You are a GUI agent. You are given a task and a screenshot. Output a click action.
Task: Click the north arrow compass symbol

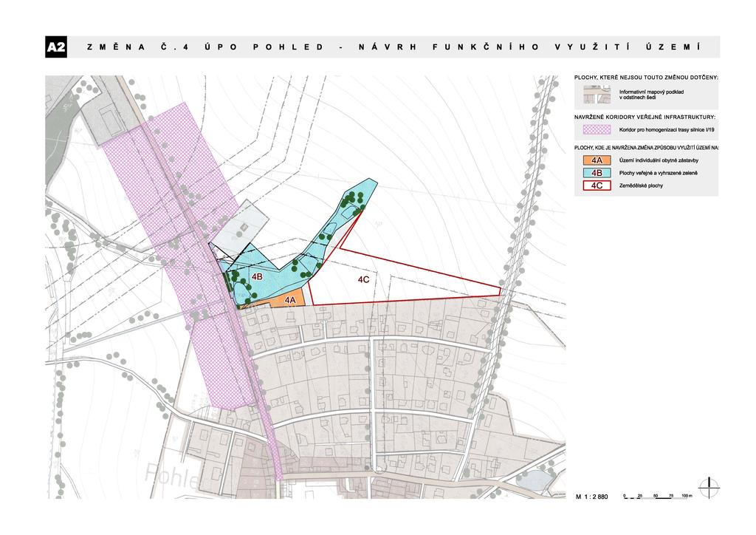click(x=708, y=488)
